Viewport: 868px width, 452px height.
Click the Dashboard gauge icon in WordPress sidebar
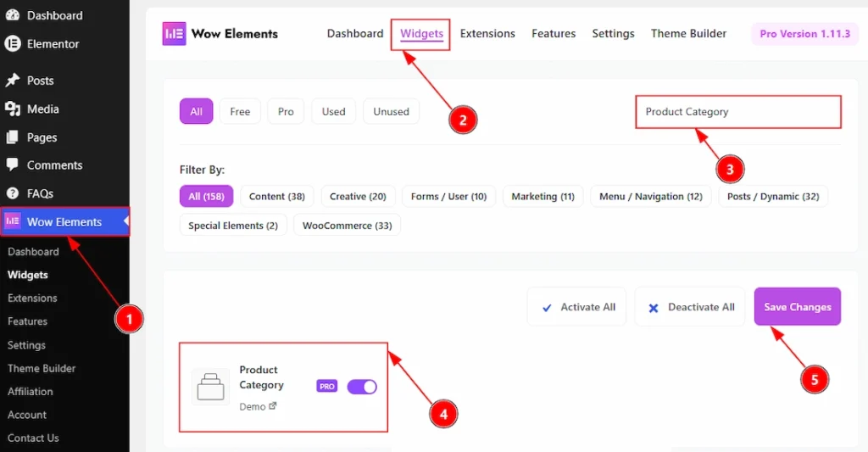[x=13, y=15]
